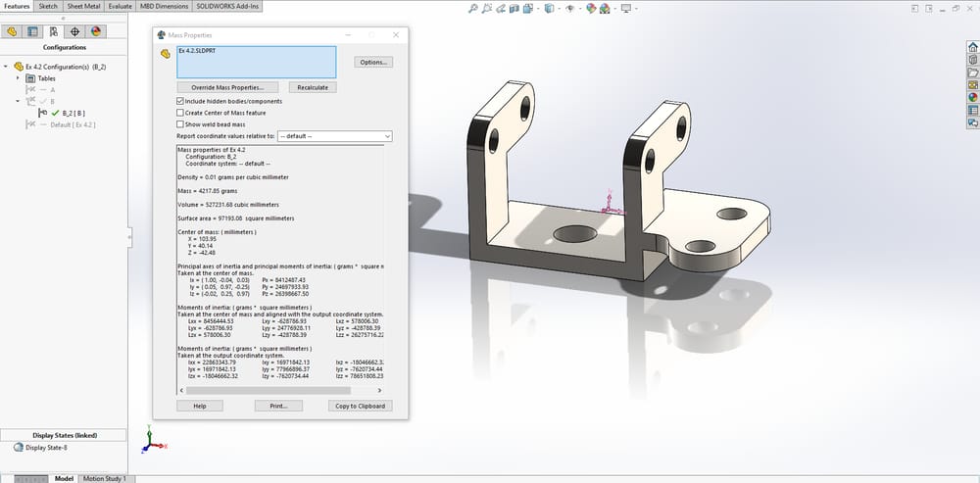
Task: Select configuration B_2 [ B ]
Action: [x=73, y=113]
